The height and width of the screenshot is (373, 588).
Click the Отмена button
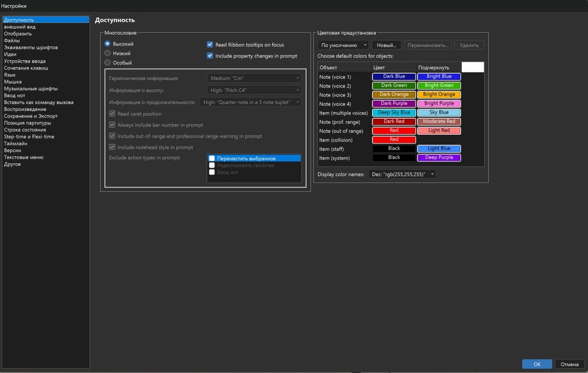(x=569, y=364)
